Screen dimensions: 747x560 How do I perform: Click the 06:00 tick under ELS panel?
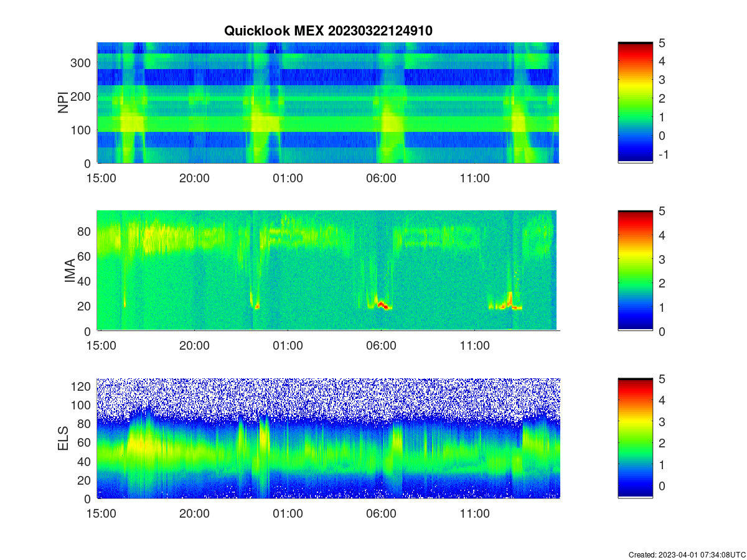click(x=382, y=515)
